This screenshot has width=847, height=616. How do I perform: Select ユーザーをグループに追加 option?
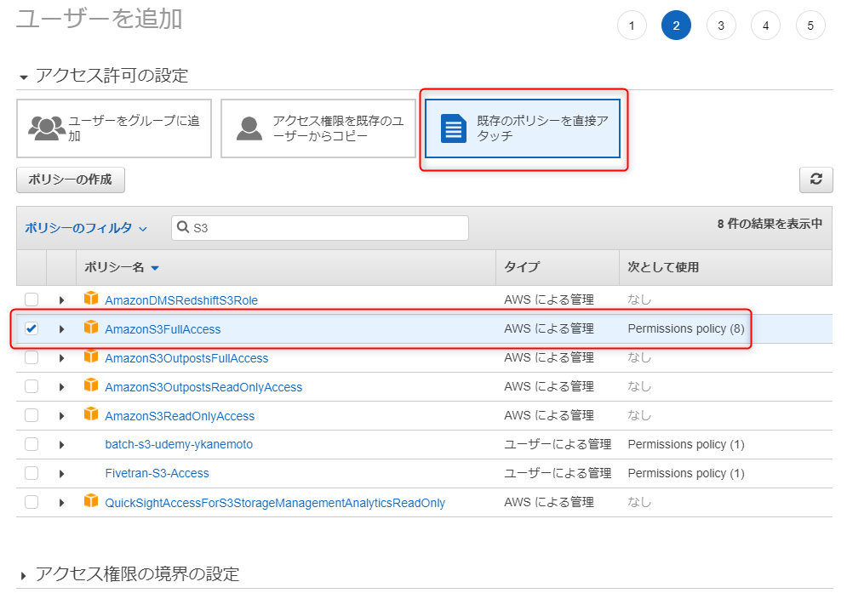click(114, 128)
